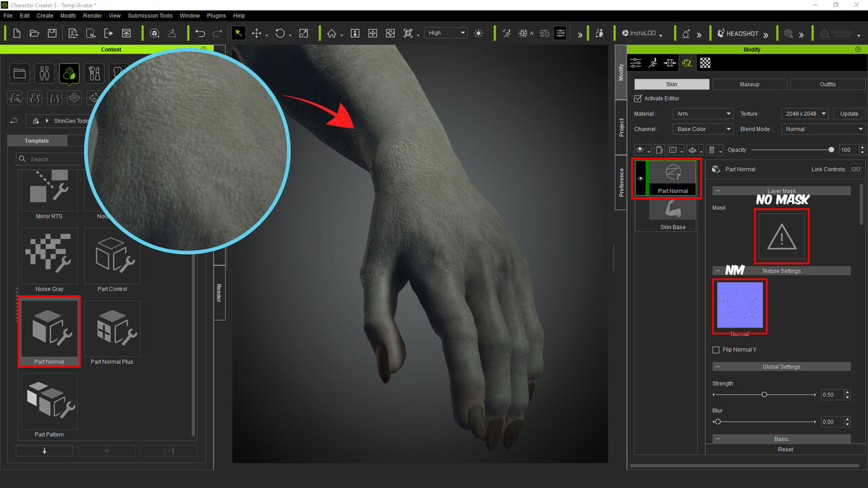The height and width of the screenshot is (488, 868).
Task: Collapse the Global Settings section
Action: pos(717,367)
